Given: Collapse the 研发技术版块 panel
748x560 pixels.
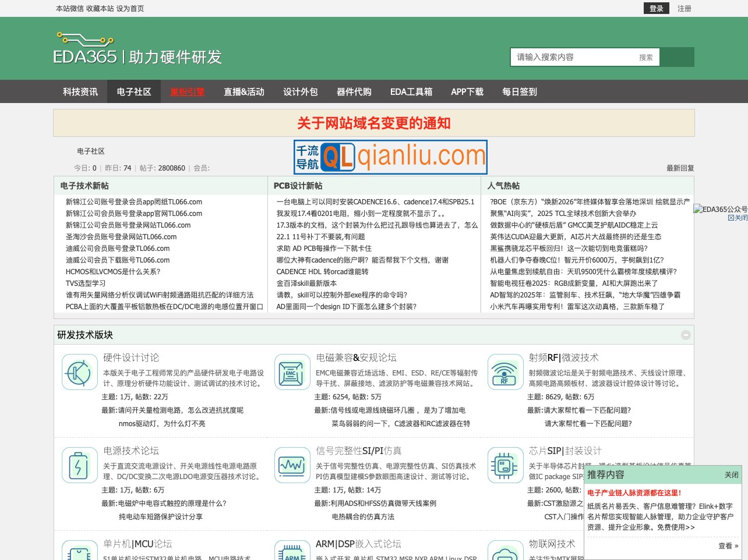Looking at the screenshot, I should (x=686, y=335).
